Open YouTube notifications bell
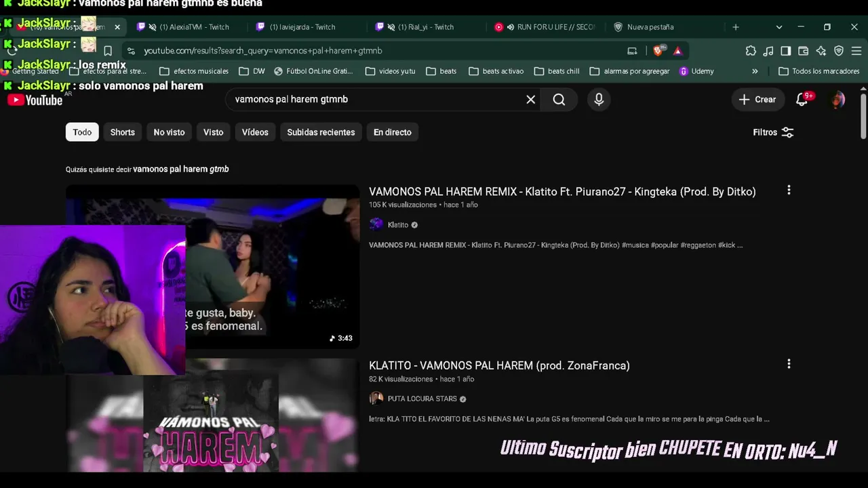Viewport: 868px width, 488px height. pyautogui.click(x=803, y=100)
